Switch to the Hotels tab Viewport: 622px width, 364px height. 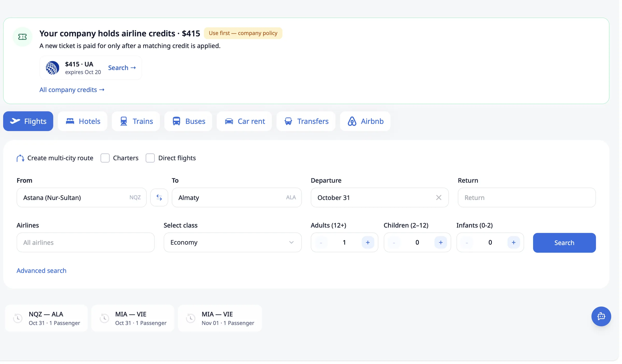[83, 121]
